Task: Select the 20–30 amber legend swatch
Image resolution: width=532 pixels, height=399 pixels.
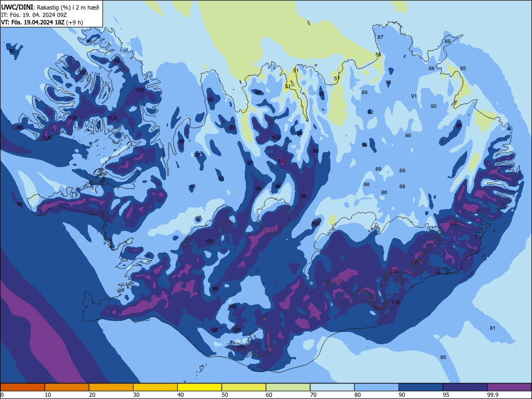Action: (111, 387)
